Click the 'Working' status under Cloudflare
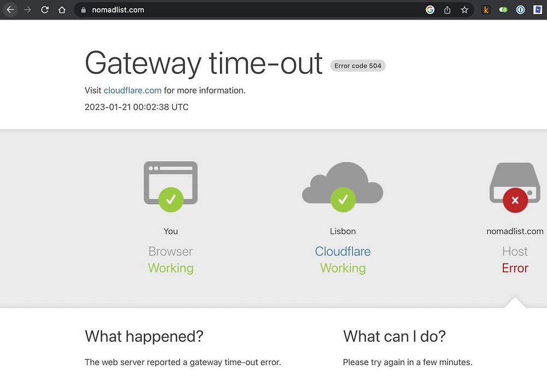This screenshot has width=547, height=392. (342, 268)
